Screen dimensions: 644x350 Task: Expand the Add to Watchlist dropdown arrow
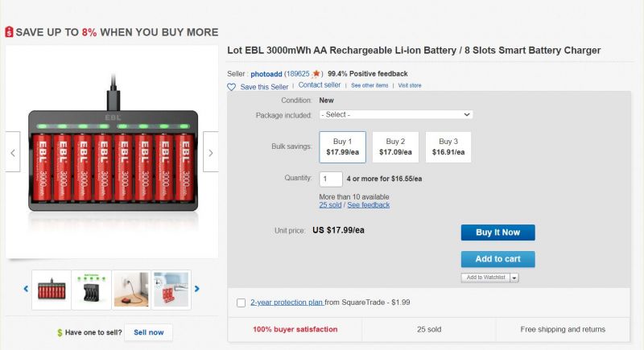tap(514, 278)
